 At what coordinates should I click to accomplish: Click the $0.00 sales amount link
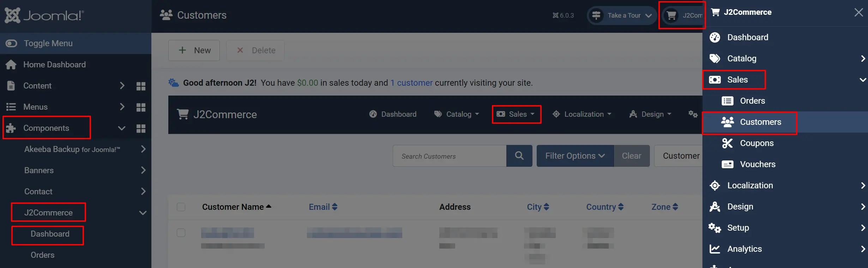308,83
